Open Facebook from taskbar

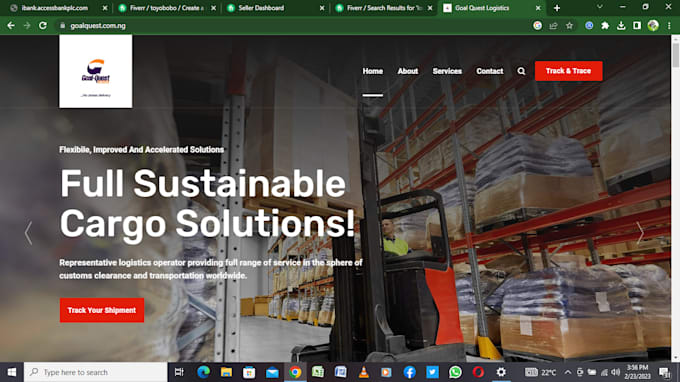[409, 372]
